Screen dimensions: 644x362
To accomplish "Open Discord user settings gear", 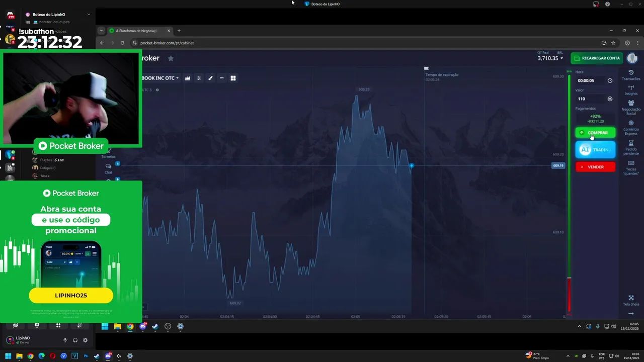I will pyautogui.click(x=85, y=340).
